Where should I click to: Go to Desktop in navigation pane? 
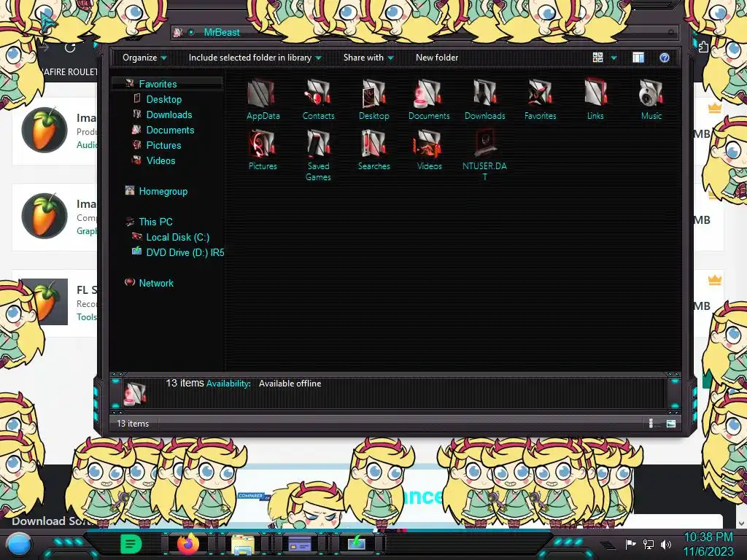tap(164, 99)
